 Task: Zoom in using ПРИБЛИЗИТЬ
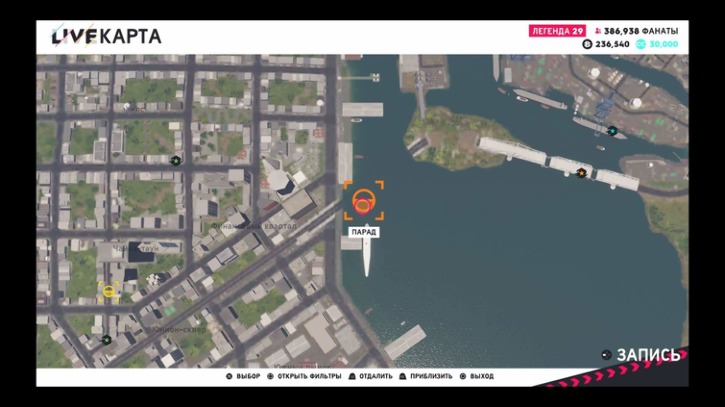point(426,376)
